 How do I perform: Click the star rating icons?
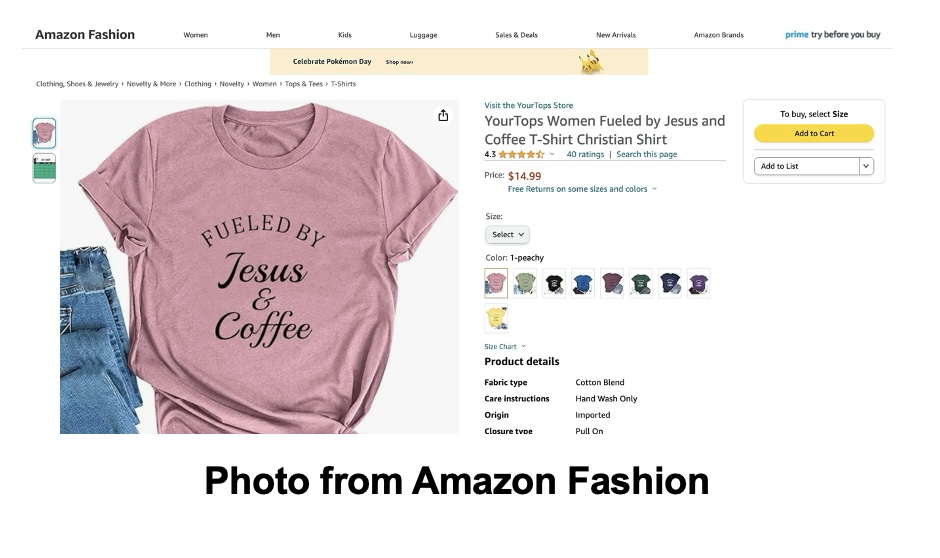[x=521, y=155]
